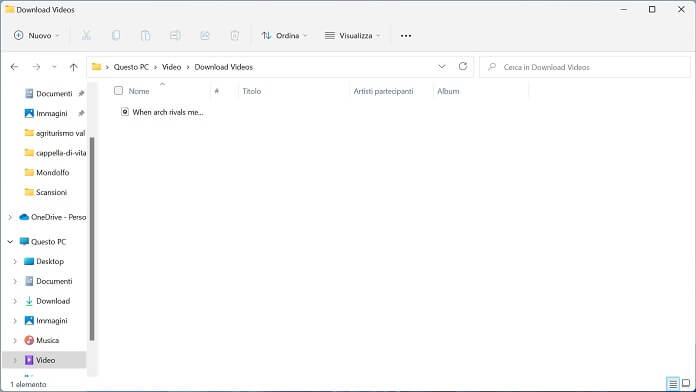Viewport: 696px width, 392px height.
Task: Click the Share icon in toolbar
Action: (x=205, y=36)
